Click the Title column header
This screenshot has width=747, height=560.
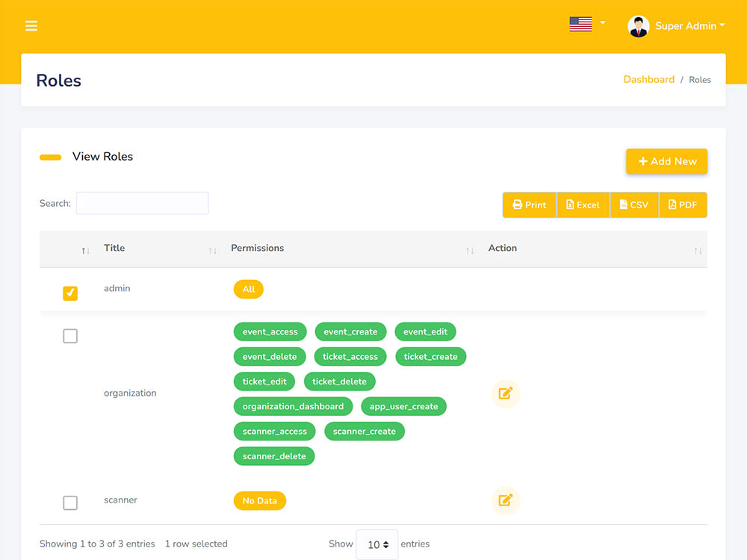[114, 248]
